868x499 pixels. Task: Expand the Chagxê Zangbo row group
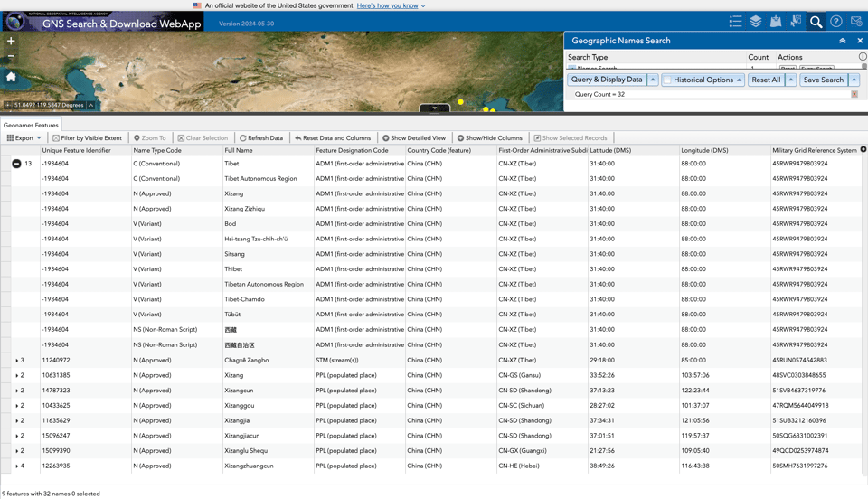[17, 360]
